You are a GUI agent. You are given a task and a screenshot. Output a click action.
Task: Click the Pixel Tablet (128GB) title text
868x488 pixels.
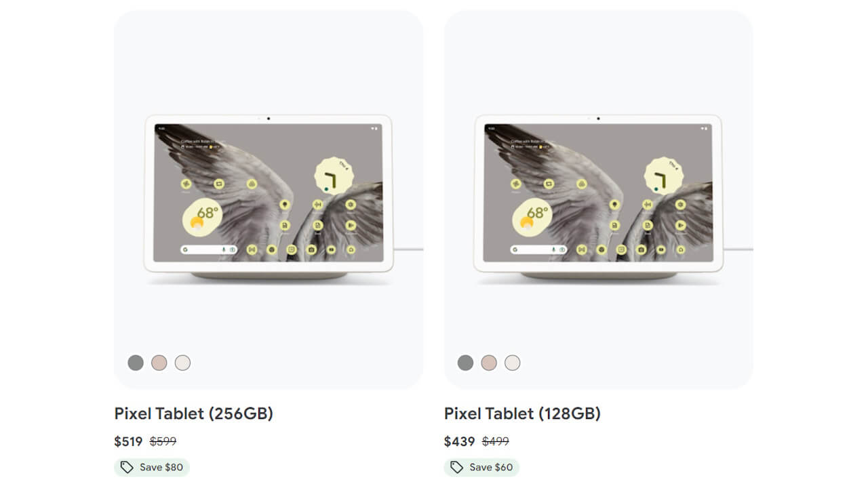click(524, 413)
